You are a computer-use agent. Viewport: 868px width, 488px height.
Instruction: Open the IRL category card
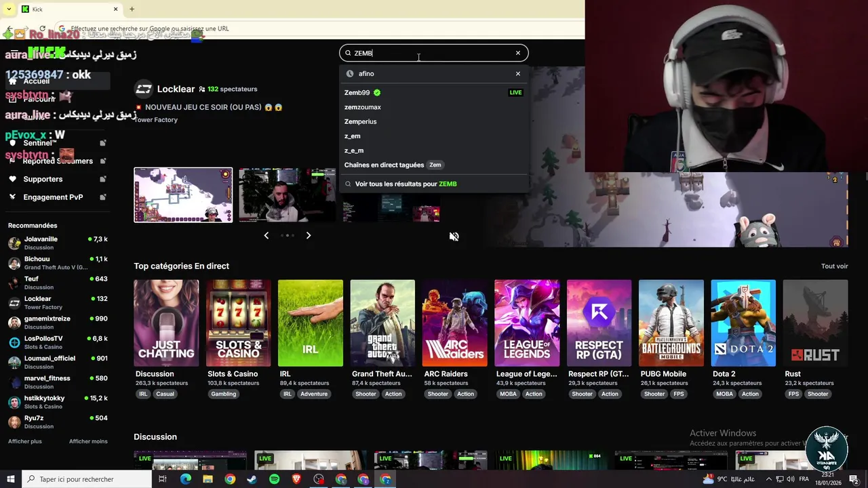[x=311, y=323]
